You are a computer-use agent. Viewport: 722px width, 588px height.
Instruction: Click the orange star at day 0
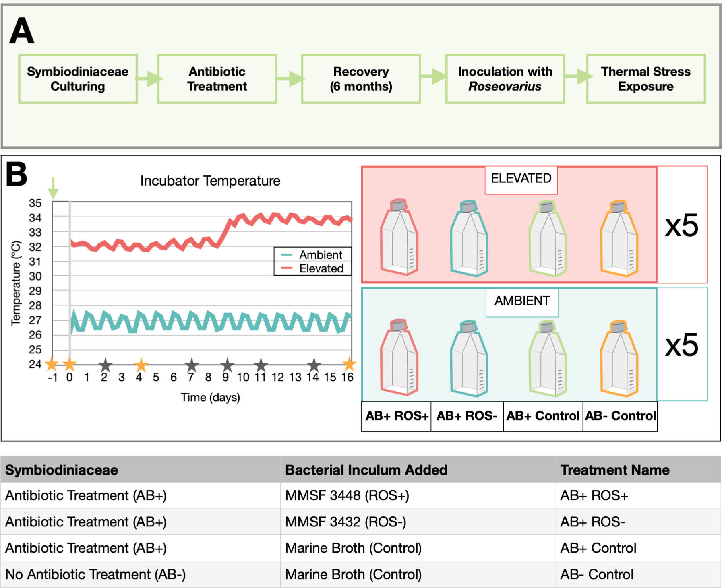coord(70,364)
